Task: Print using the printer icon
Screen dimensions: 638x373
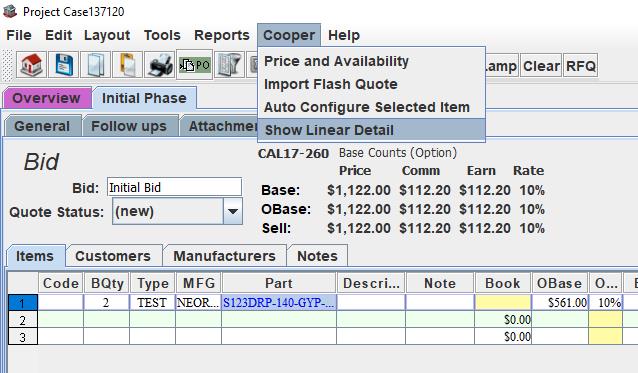Action: click(x=160, y=65)
